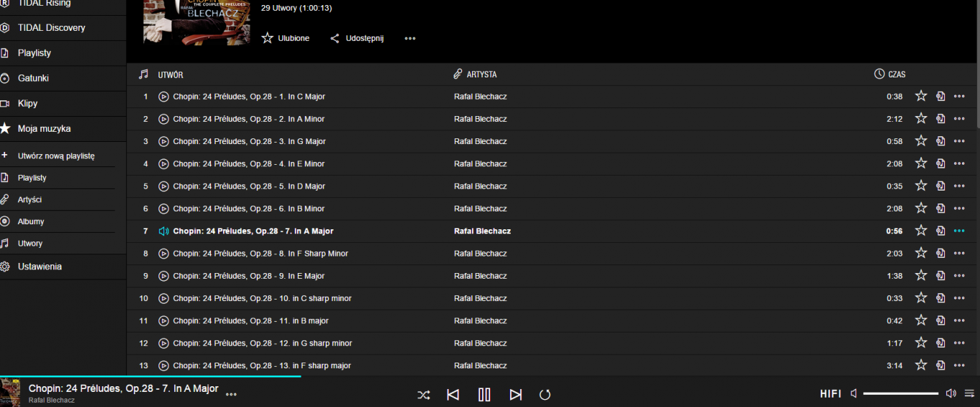Open more options for playing track 7
The width and height of the screenshot is (980, 407).
(959, 231)
